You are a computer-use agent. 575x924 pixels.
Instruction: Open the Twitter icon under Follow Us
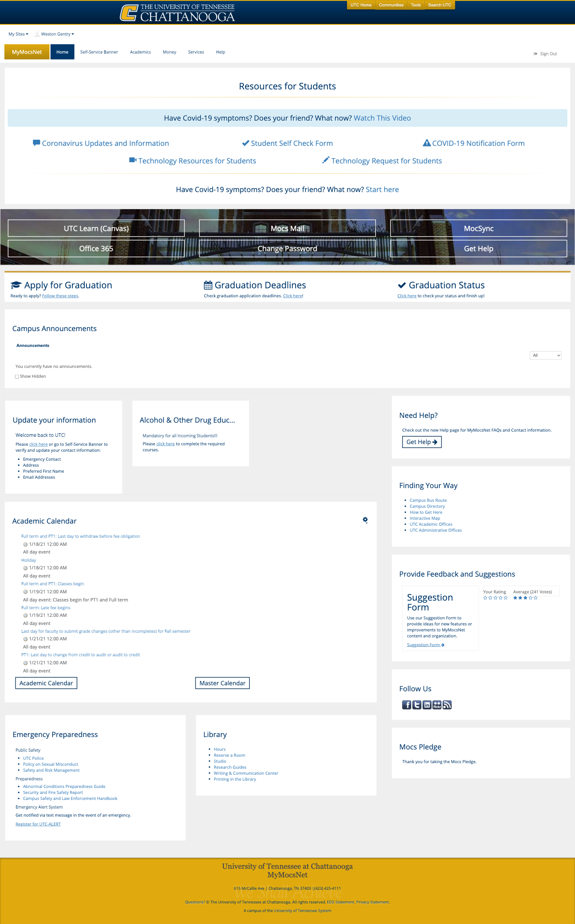(x=417, y=705)
